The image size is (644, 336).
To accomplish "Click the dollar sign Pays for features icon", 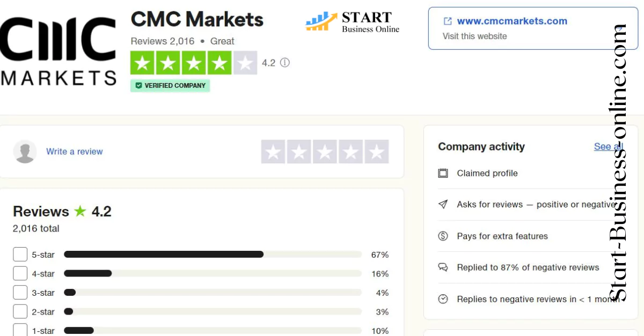I will click(x=443, y=236).
